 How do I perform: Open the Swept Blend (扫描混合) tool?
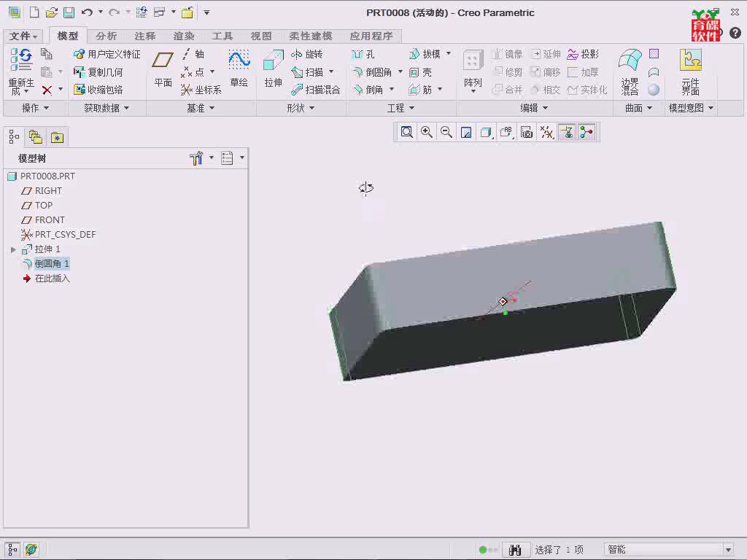315,90
